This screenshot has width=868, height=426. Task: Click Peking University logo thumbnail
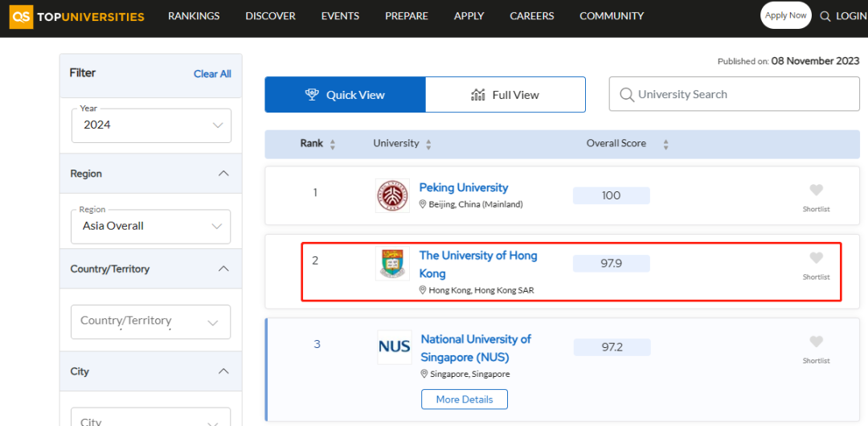coord(392,195)
